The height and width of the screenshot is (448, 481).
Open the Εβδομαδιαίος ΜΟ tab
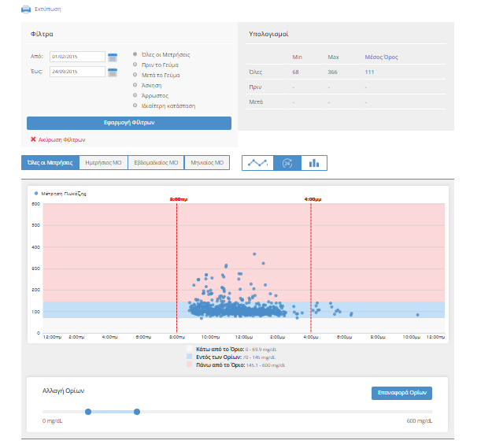(x=155, y=163)
